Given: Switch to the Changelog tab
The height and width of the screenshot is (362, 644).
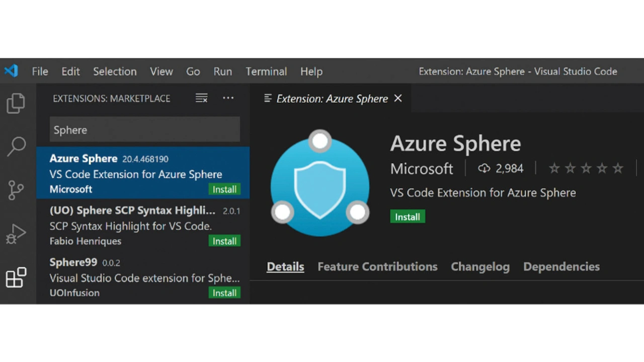Looking at the screenshot, I should (x=480, y=266).
